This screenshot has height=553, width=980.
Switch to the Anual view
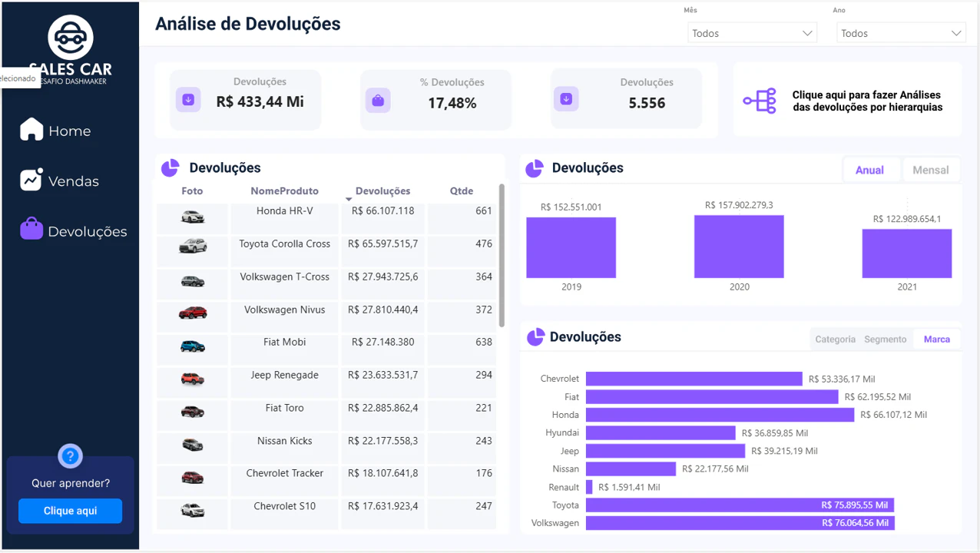870,170
